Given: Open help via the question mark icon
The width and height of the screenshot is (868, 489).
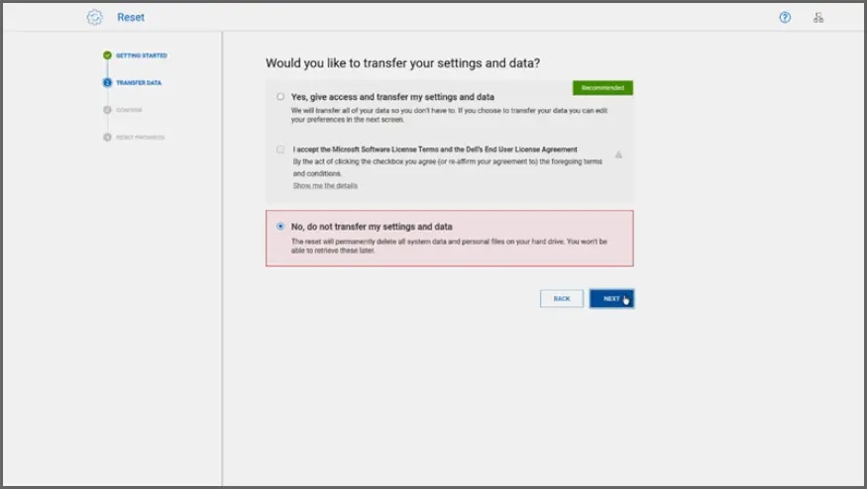Looking at the screenshot, I should pos(785,17).
